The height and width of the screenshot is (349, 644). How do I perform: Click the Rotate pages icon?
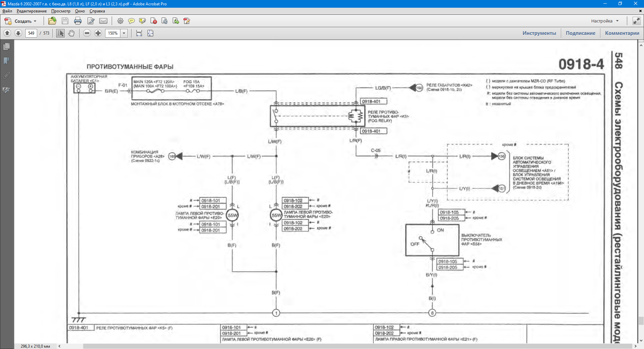165,21
